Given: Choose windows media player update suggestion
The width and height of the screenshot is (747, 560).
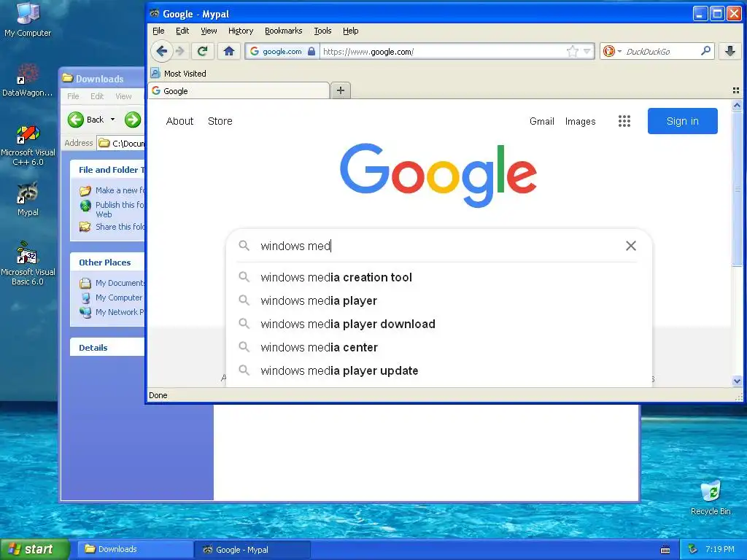Looking at the screenshot, I should [438, 370].
